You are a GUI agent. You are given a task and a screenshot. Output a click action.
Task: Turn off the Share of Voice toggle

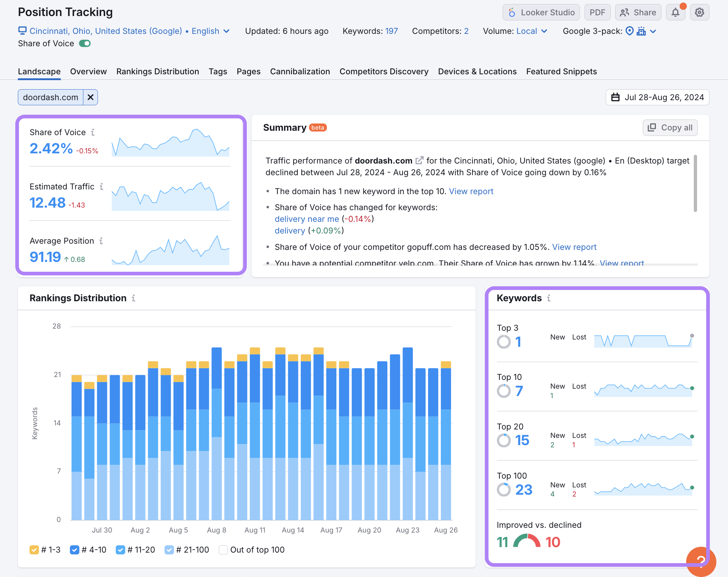(85, 43)
